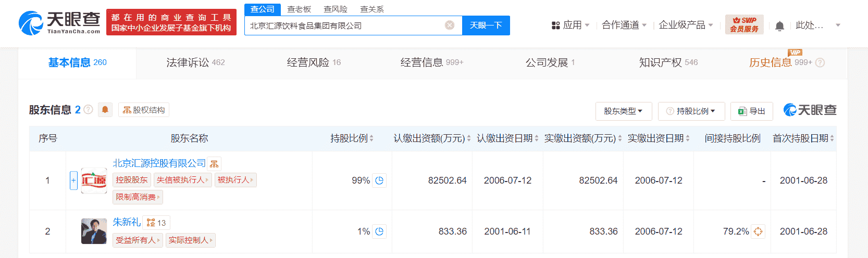
Task: Switch to 法律诉讼 tab
Action: pyautogui.click(x=195, y=62)
